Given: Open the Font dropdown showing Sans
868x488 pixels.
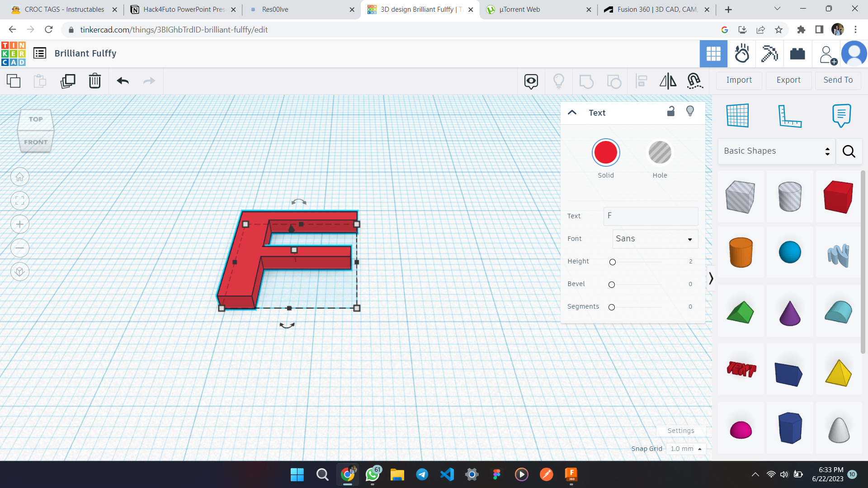Looking at the screenshot, I should (x=655, y=239).
